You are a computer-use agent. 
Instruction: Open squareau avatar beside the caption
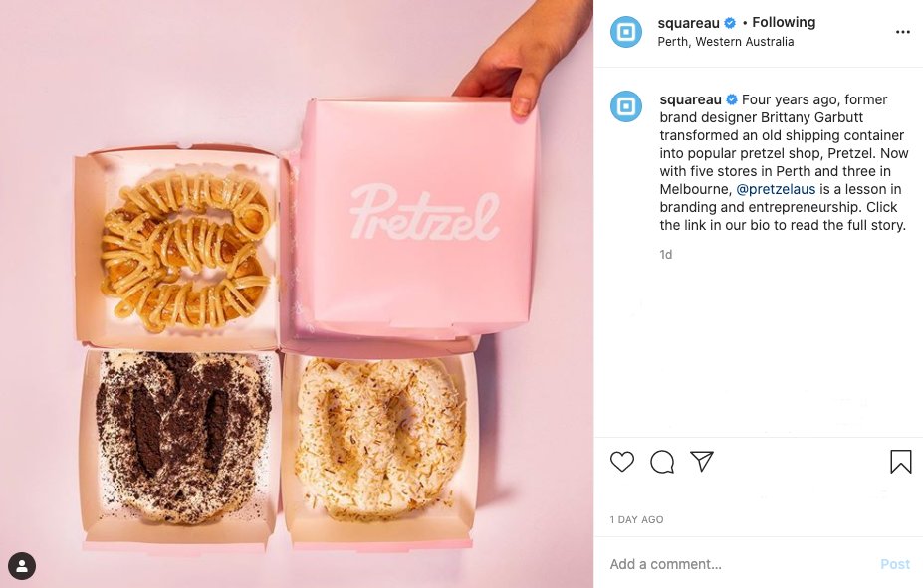click(x=625, y=106)
